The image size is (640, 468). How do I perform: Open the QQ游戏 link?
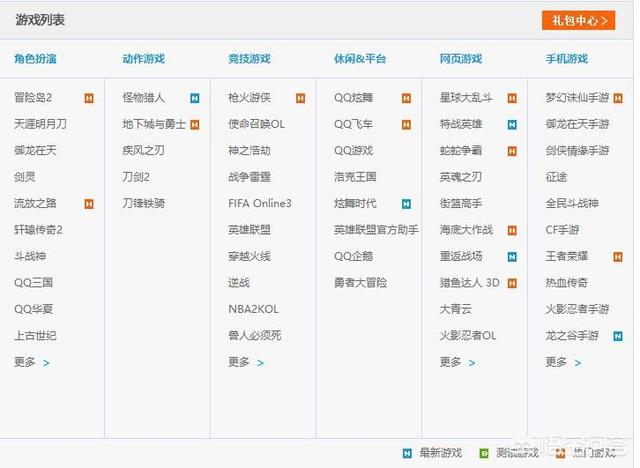353,151
